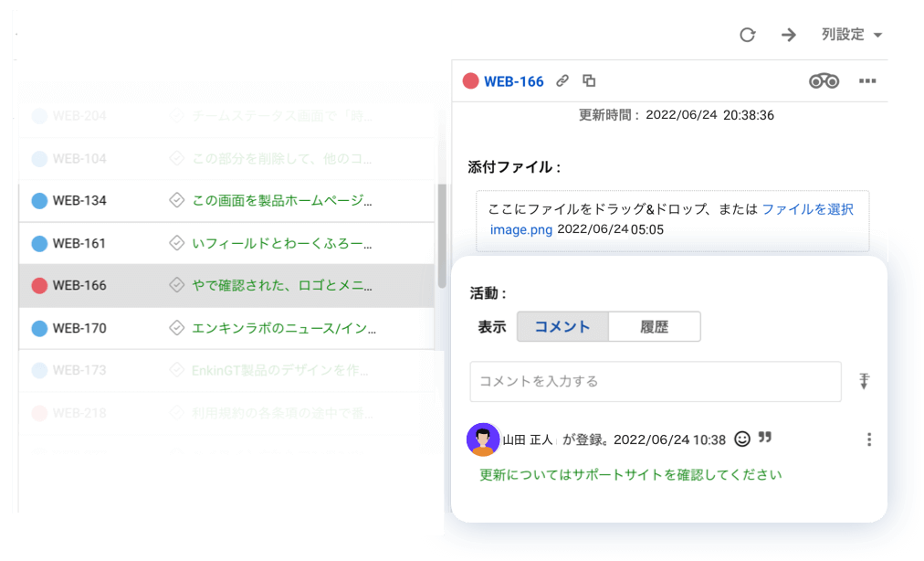Click the quote icon on the comment

(765, 439)
